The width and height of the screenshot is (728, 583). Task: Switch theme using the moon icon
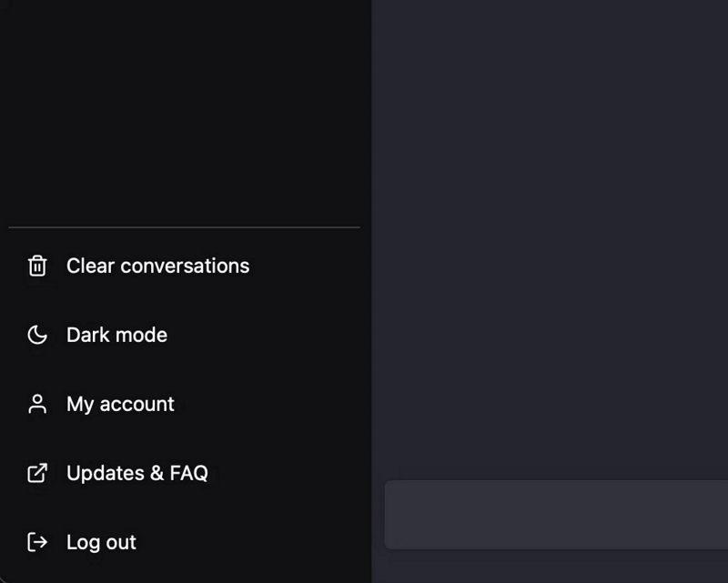pyautogui.click(x=37, y=335)
